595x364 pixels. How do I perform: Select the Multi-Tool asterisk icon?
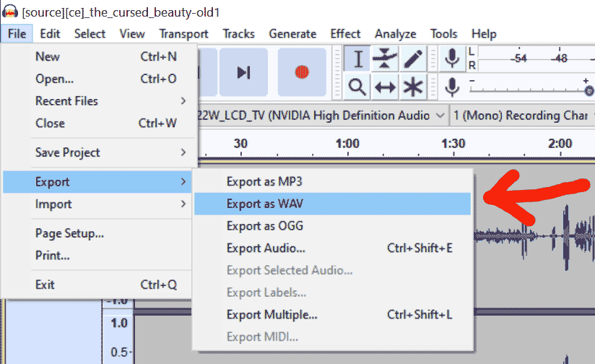click(413, 87)
